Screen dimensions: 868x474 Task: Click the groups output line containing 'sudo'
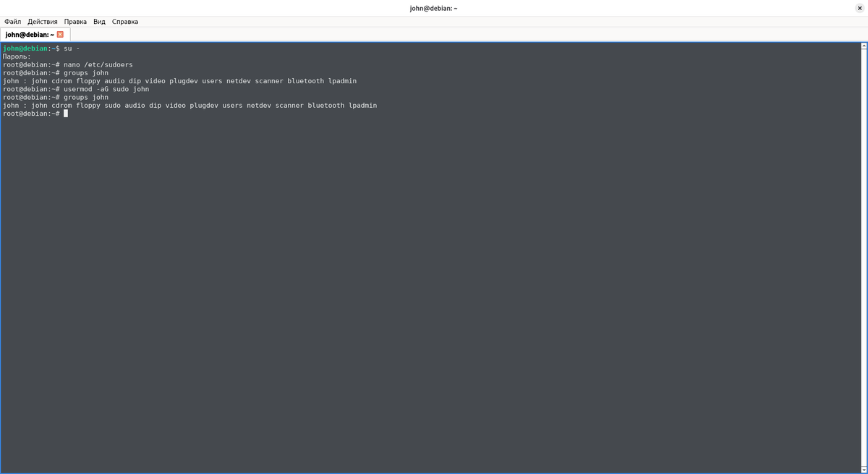click(190, 106)
